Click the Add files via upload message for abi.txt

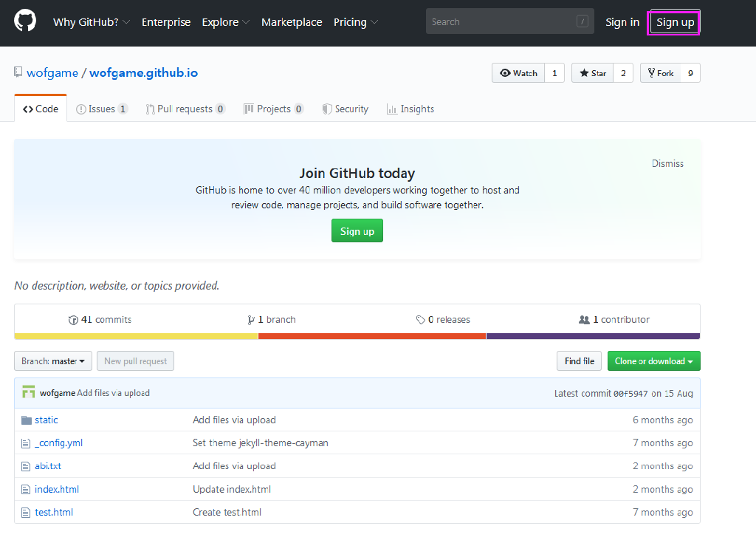[234, 466]
